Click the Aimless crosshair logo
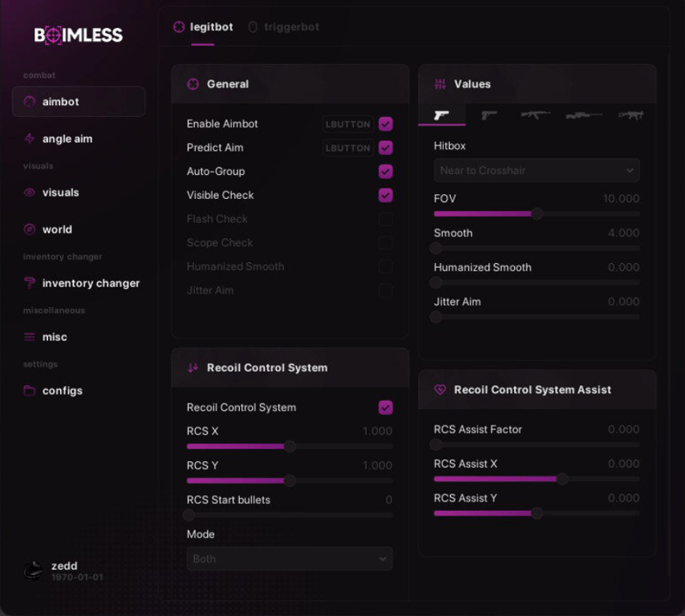This screenshot has height=616, width=685. pyautogui.click(x=53, y=35)
